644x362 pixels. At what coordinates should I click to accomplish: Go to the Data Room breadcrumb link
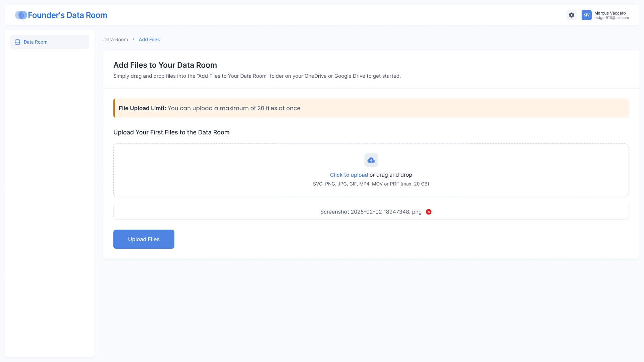pos(115,40)
